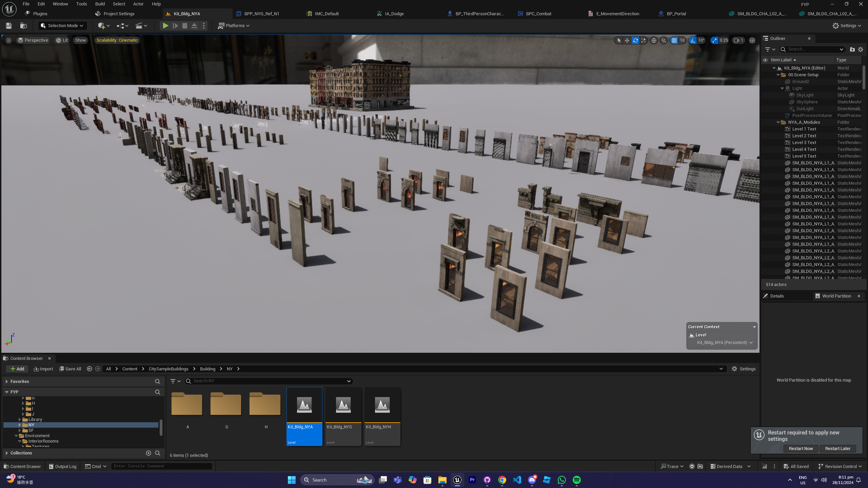This screenshot has width=868, height=488.
Task: Switch to the BP_Portal tab
Action: pos(676,14)
